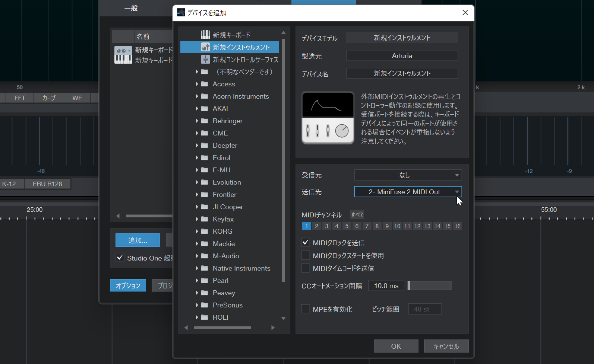Expand the JLCooper vendor folder
594x364 pixels.
coord(197,207)
